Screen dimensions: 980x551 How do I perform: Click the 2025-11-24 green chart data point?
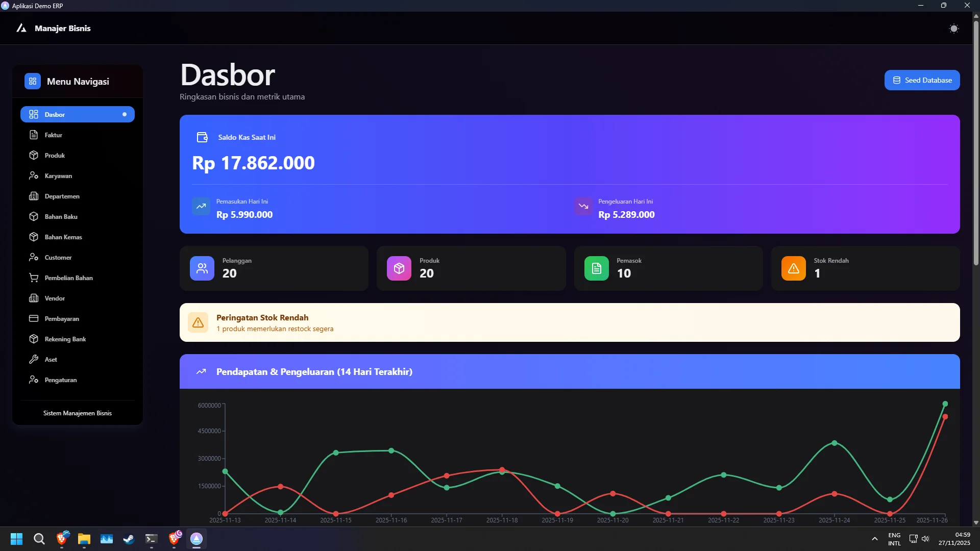pos(834,443)
